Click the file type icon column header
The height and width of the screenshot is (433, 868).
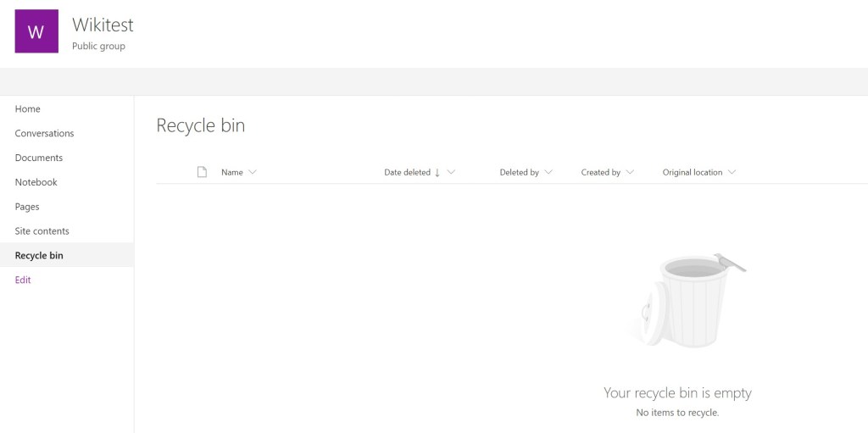click(x=202, y=172)
